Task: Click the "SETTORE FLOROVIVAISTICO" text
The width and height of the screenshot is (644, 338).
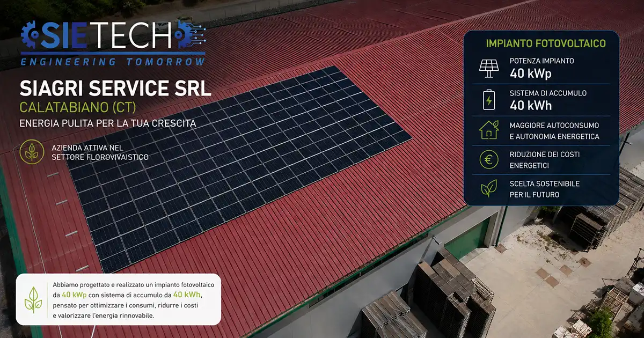Action: [100, 157]
